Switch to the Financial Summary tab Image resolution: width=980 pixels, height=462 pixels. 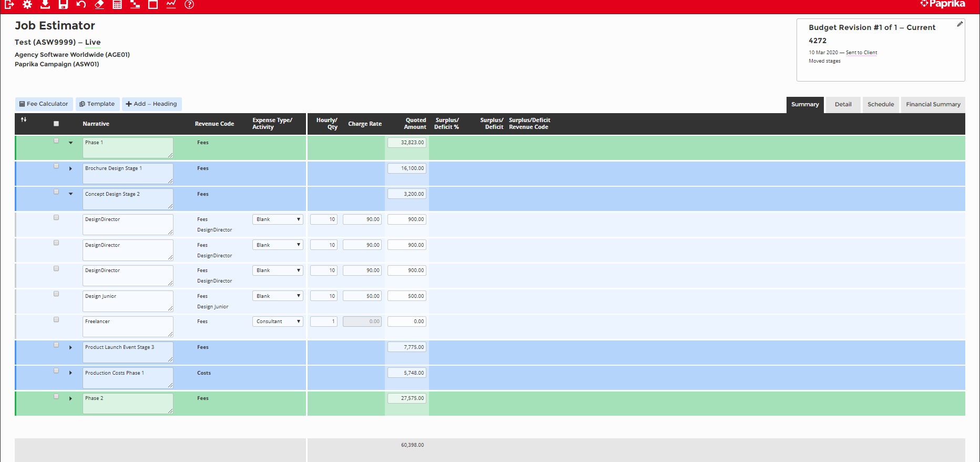(933, 104)
